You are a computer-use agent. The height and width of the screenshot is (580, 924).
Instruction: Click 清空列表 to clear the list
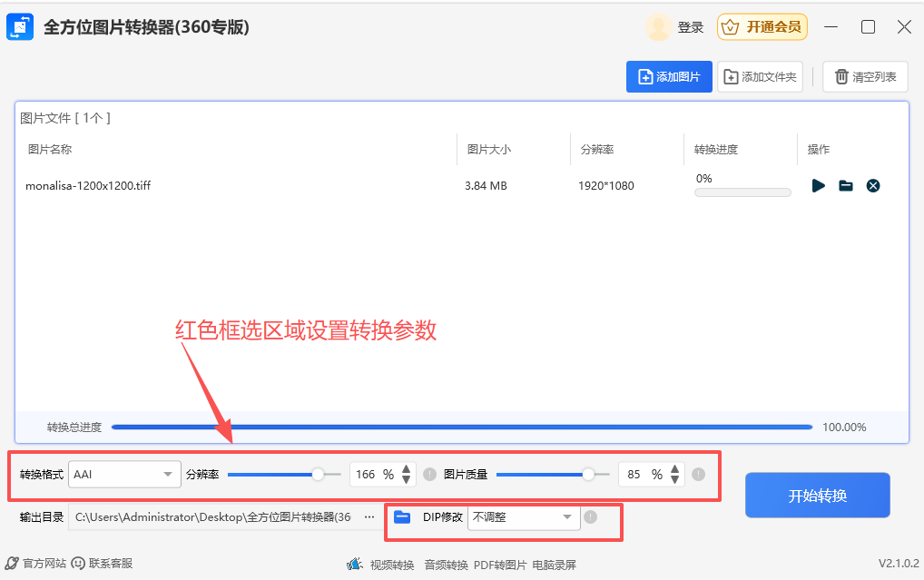click(864, 76)
